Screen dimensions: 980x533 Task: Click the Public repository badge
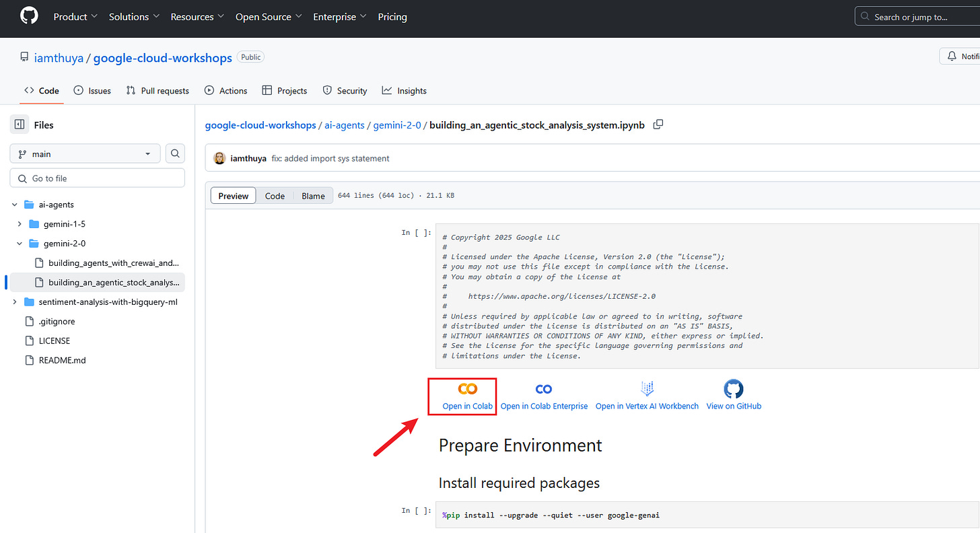251,57
